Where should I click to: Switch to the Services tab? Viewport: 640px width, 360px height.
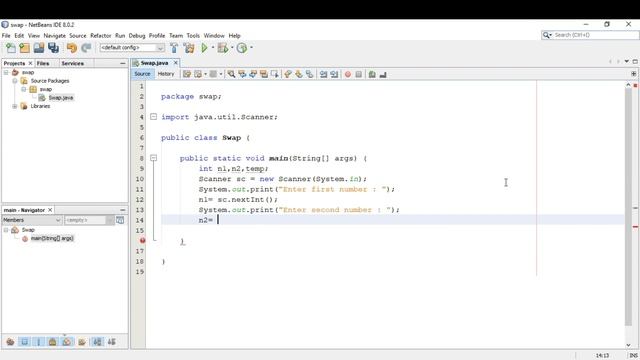(x=72, y=63)
